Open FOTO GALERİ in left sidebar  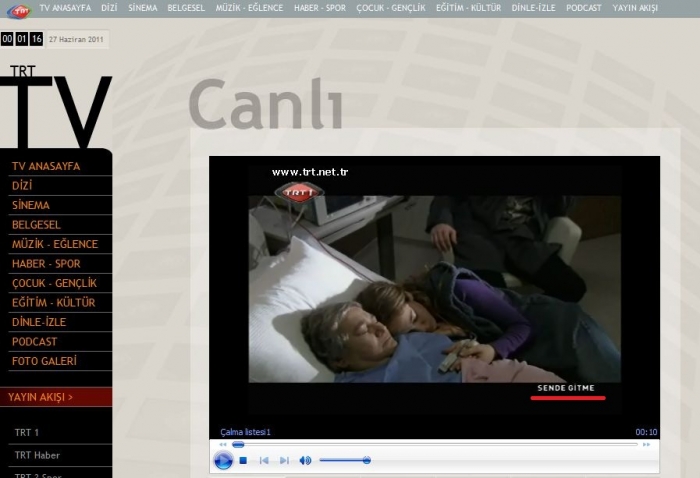coord(44,361)
